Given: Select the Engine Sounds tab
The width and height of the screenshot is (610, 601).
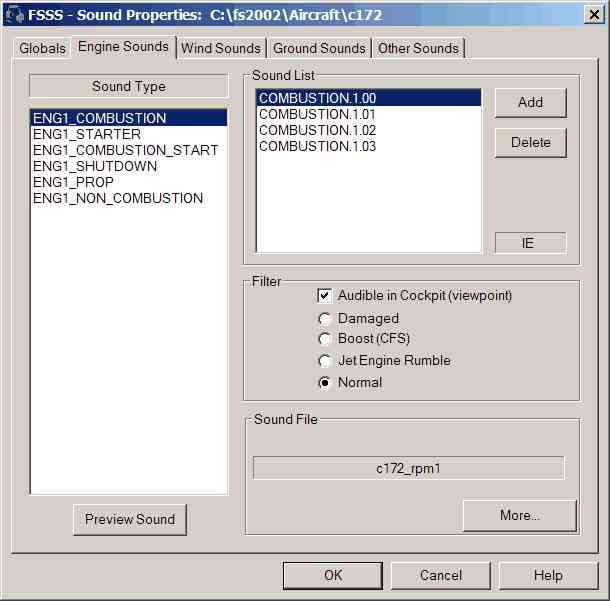Looking at the screenshot, I should tap(123, 47).
